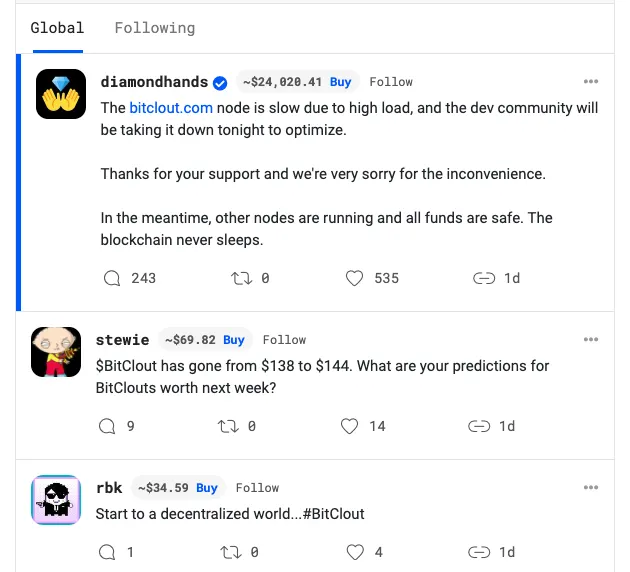Open more options for diamondhands post
Screen dimensions: 630x572
point(591,82)
